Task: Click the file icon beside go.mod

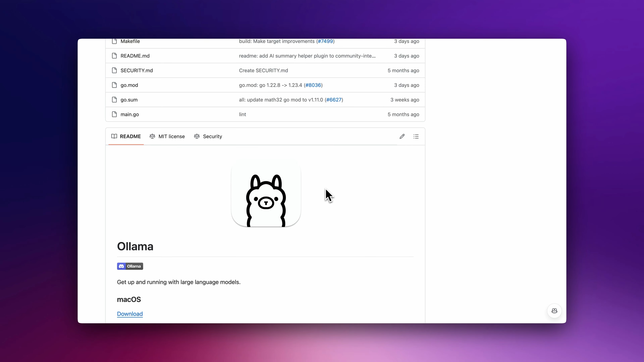Action: pos(114,85)
